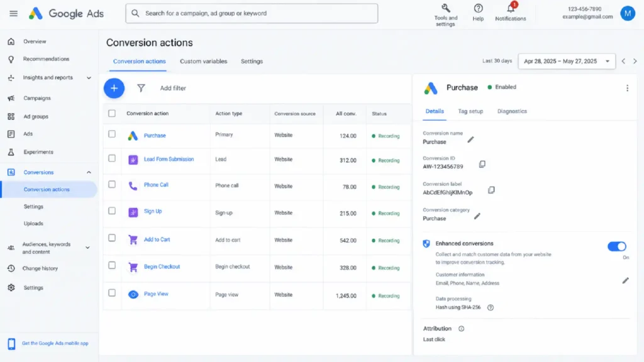
Task: Select the Details tab
Action: pyautogui.click(x=435, y=111)
